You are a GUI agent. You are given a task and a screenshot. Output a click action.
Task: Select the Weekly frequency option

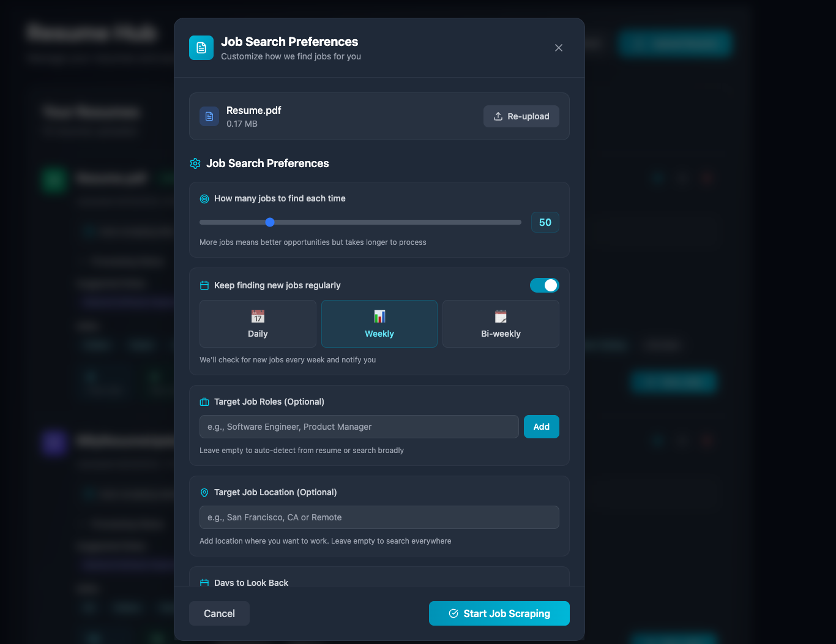(379, 324)
